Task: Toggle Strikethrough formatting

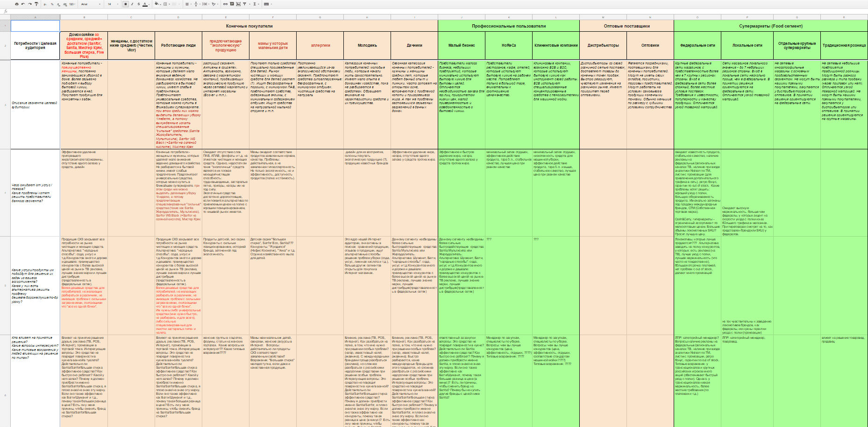Action: [139, 4]
